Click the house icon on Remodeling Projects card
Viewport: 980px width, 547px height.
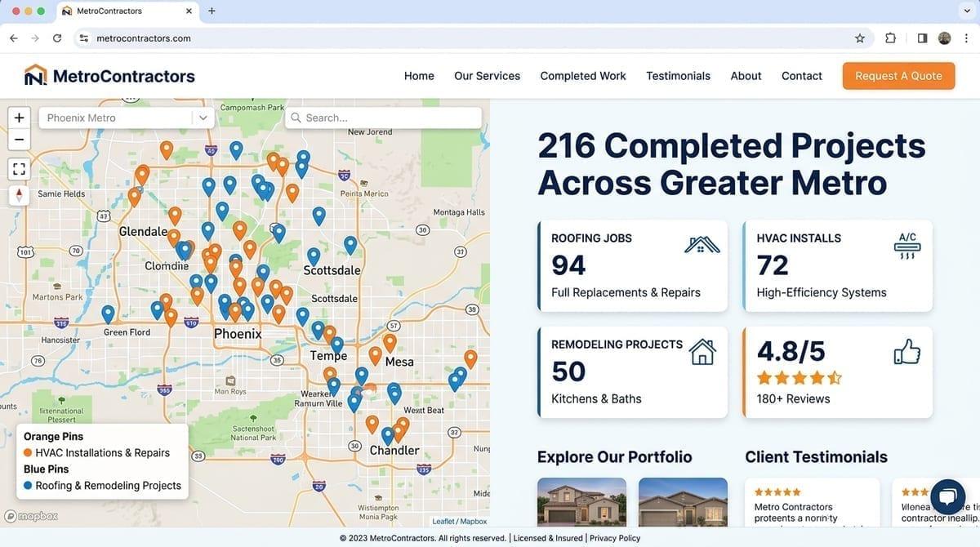tap(702, 352)
